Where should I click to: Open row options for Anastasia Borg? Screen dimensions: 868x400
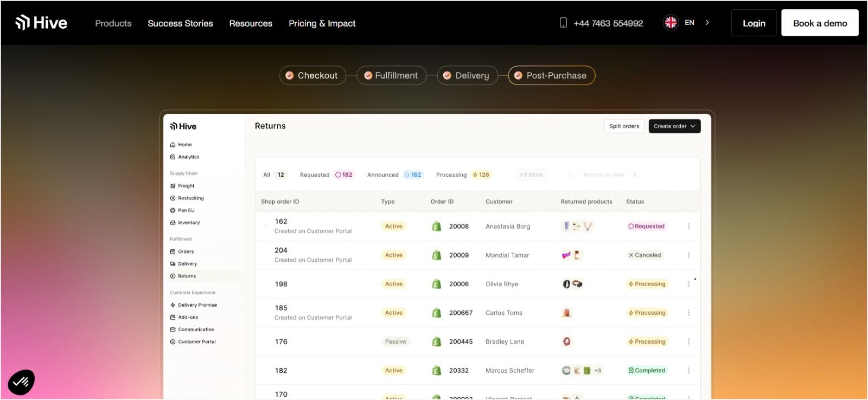point(688,227)
